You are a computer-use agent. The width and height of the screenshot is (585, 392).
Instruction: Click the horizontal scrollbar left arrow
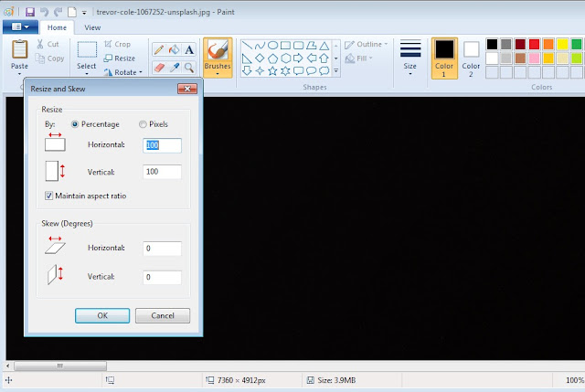click(x=8, y=366)
